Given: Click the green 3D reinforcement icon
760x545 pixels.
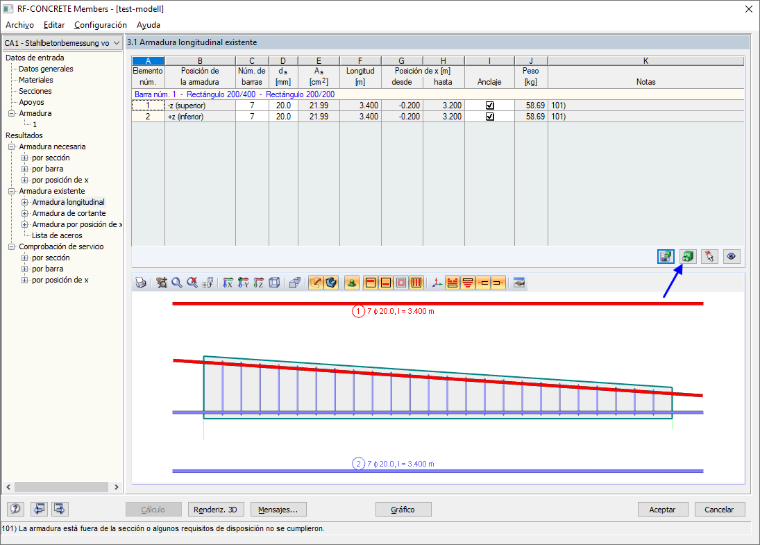Looking at the screenshot, I should (688, 256).
